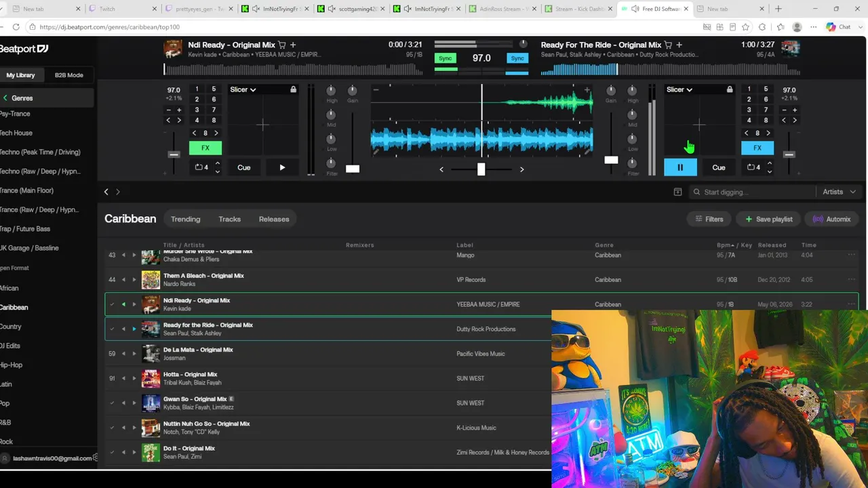868x488 pixels.
Task: Load De La Mata to right deck
Action: pyautogui.click(x=134, y=354)
